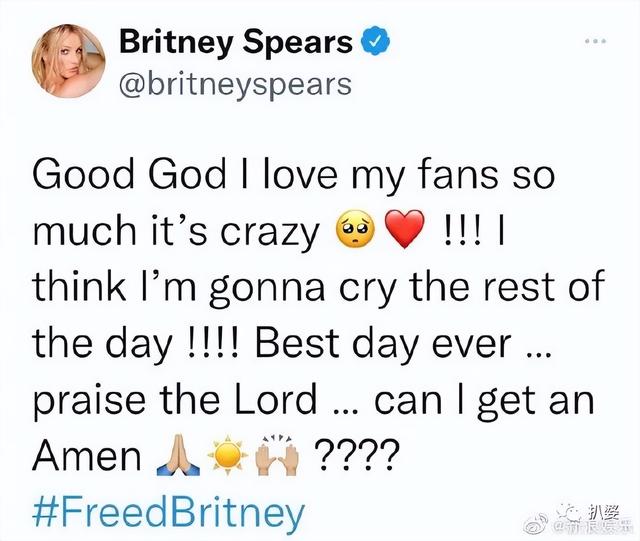Click the blue verified checkmark badge
Viewport: 640px width, 541px height.
[373, 41]
